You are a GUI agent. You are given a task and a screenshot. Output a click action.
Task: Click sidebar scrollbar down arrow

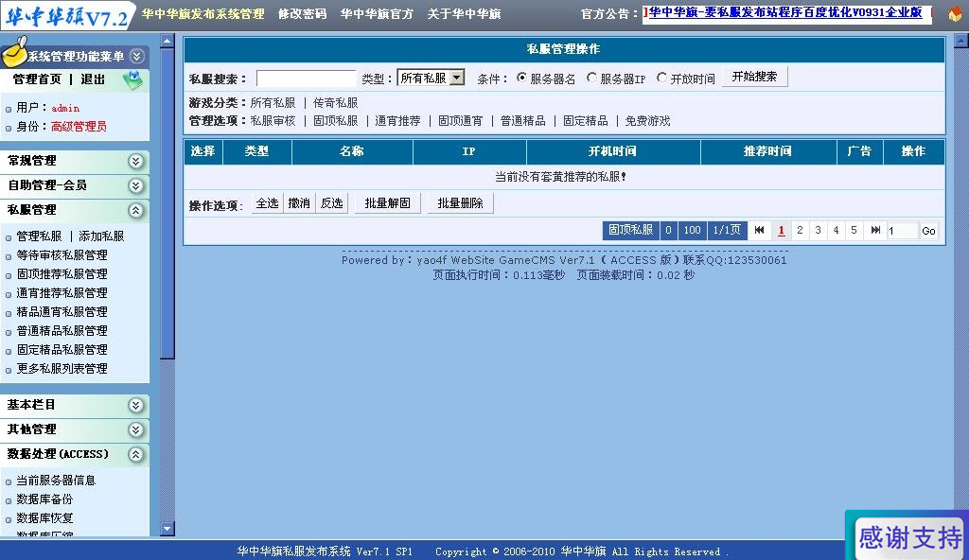[x=167, y=529]
